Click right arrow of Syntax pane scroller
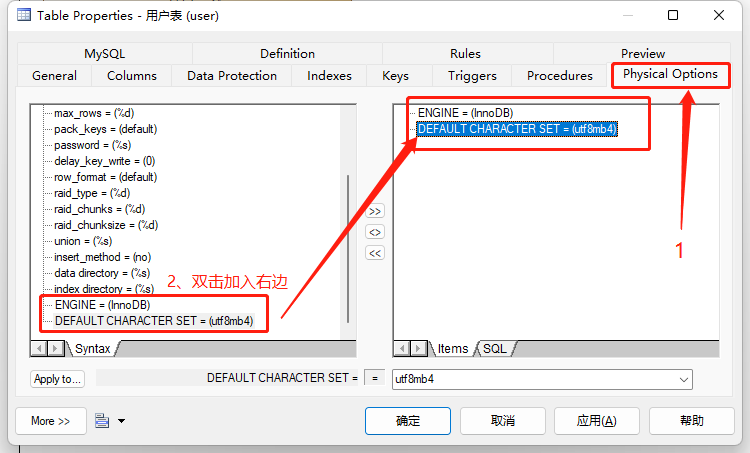 (55, 348)
